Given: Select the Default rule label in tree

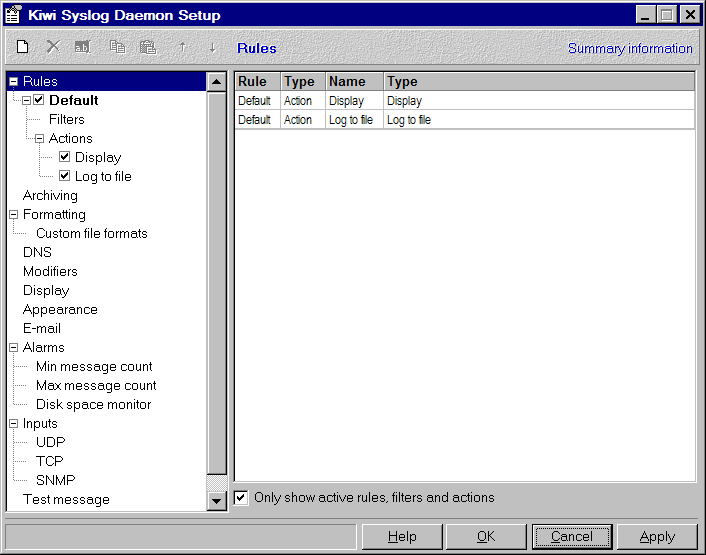Looking at the screenshot, I should (x=74, y=100).
